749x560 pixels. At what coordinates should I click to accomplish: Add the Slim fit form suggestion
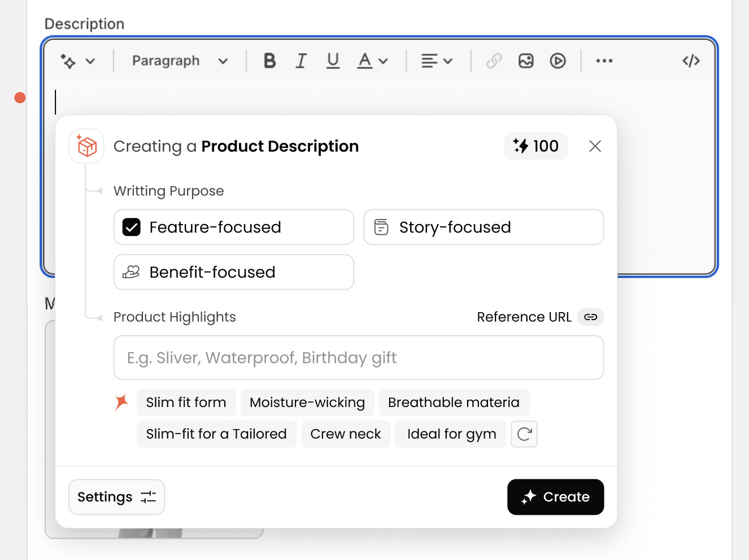pyautogui.click(x=186, y=403)
